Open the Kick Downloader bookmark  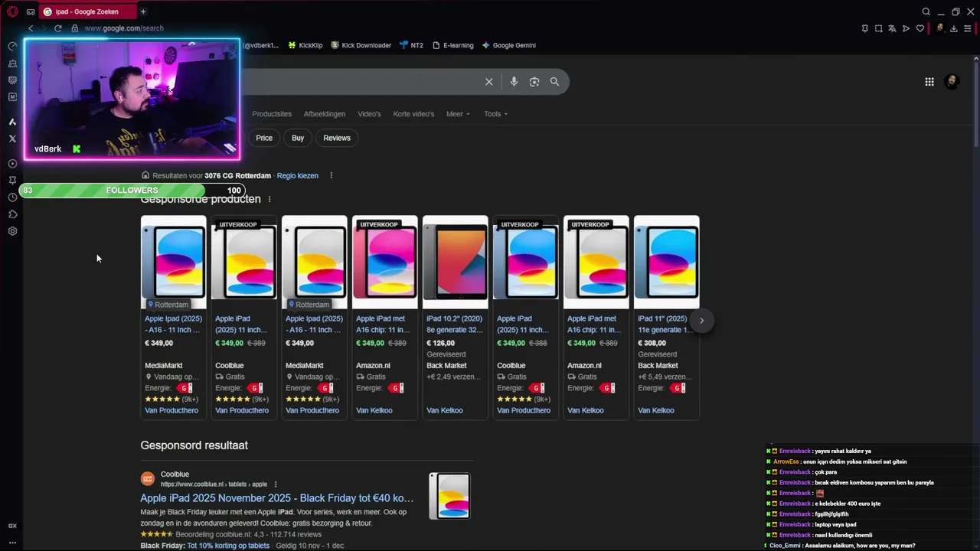click(x=361, y=45)
